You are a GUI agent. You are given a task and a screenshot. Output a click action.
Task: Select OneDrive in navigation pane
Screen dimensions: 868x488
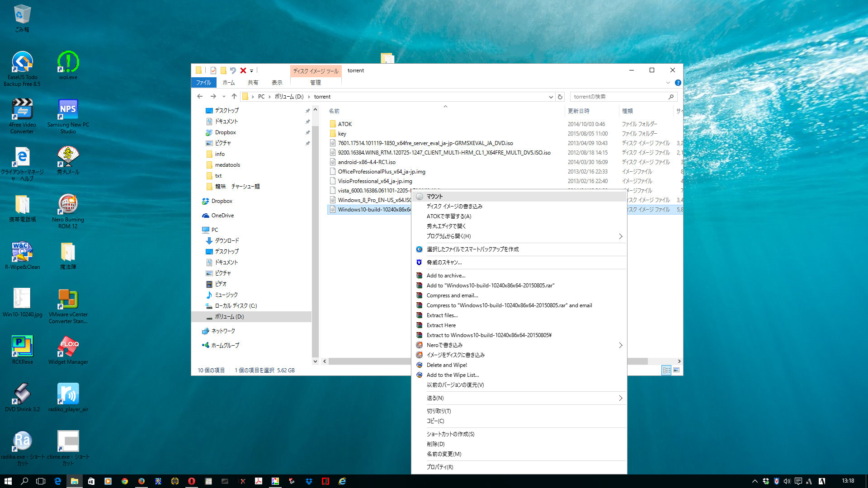click(222, 216)
